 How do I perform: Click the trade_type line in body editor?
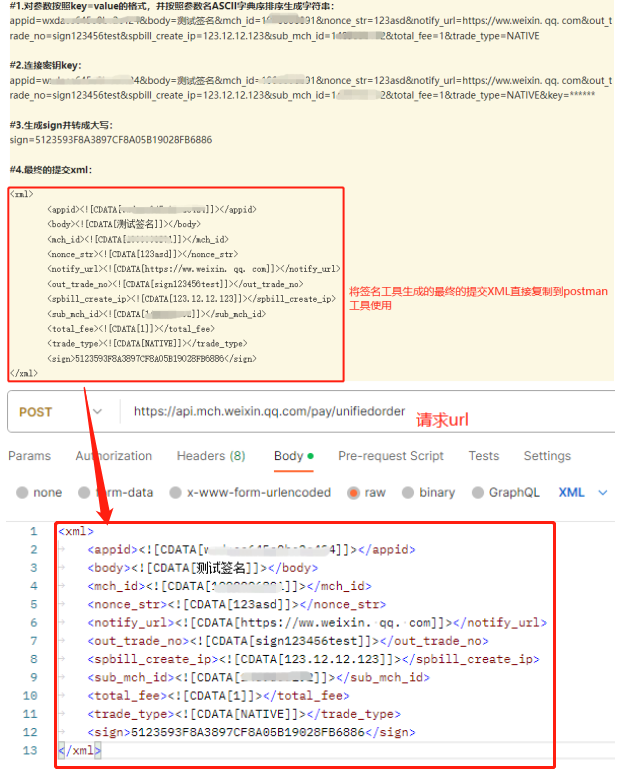(x=244, y=714)
